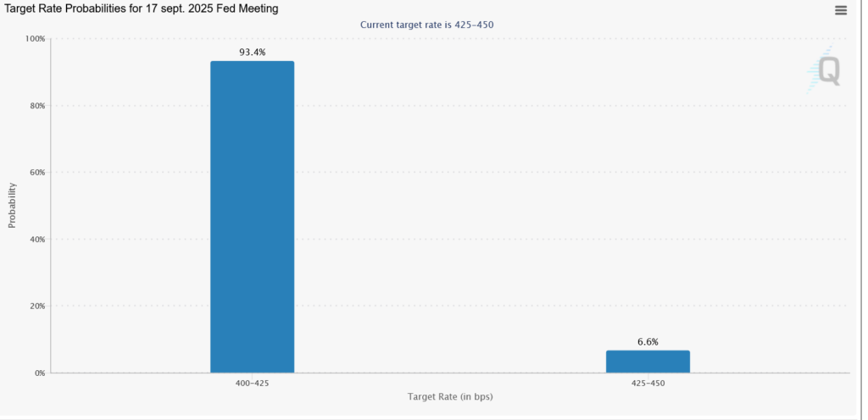Click the 'Probability' y-axis title
868x420 pixels.
point(12,206)
